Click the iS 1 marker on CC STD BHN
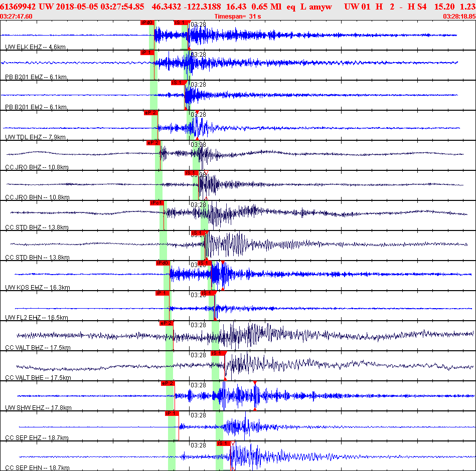 click(198, 233)
